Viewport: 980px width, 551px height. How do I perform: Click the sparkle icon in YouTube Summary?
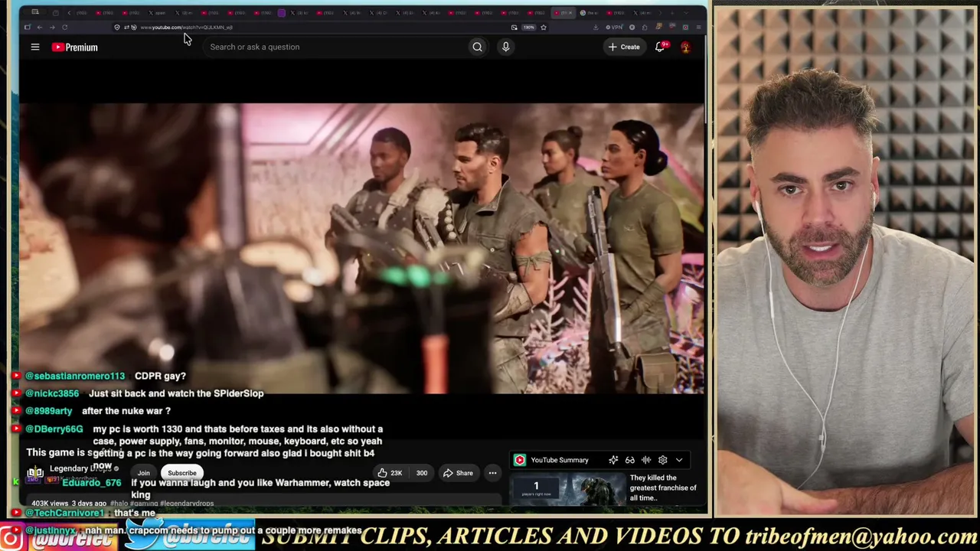pyautogui.click(x=613, y=460)
